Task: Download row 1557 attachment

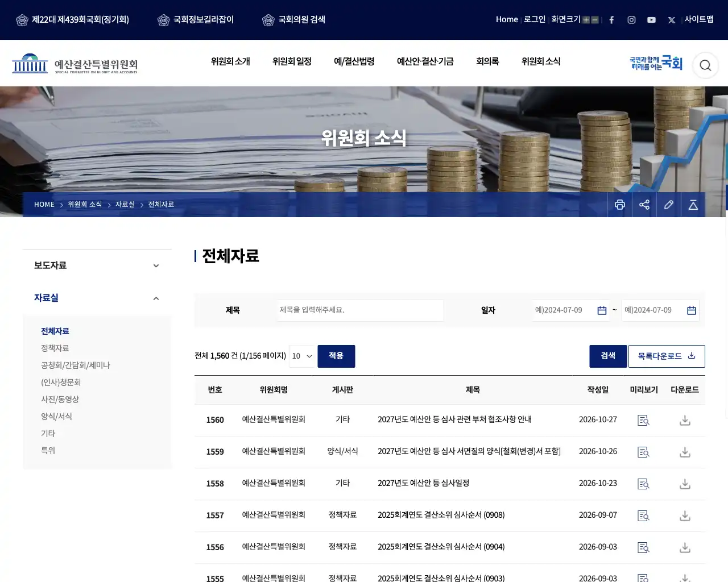Action: [x=685, y=516]
